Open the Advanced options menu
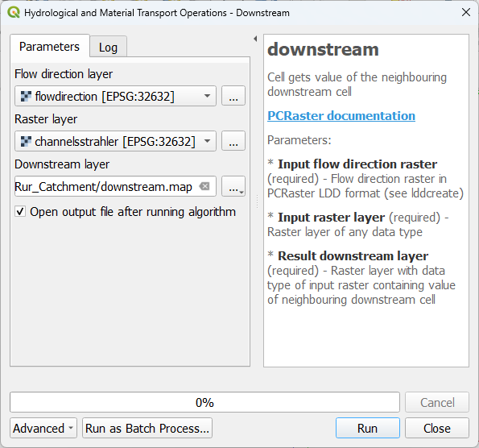The width and height of the screenshot is (479, 448). click(43, 428)
